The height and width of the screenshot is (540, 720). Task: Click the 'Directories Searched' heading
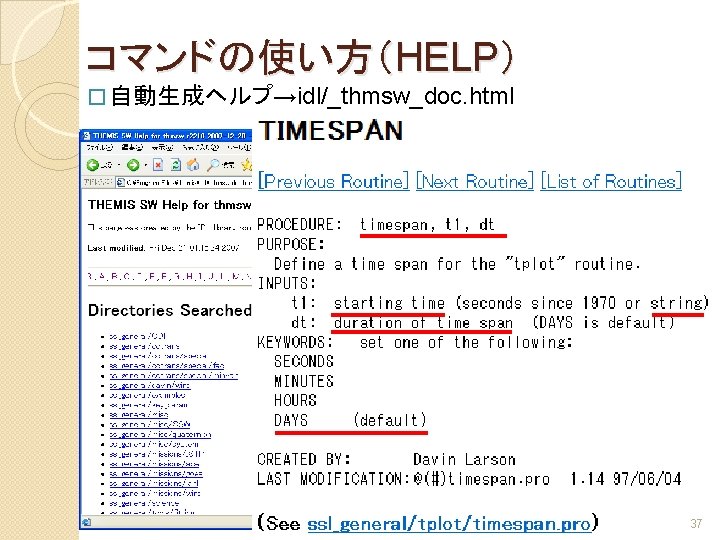point(169,310)
